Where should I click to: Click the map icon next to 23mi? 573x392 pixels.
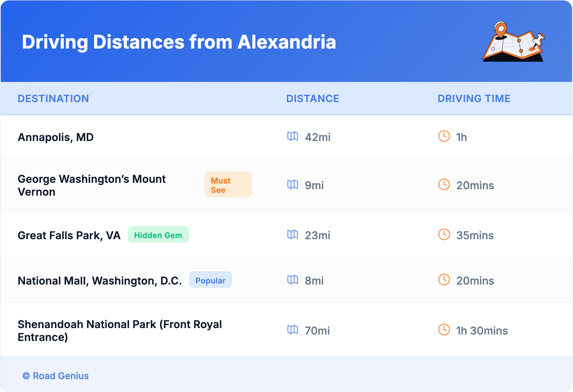tap(293, 235)
